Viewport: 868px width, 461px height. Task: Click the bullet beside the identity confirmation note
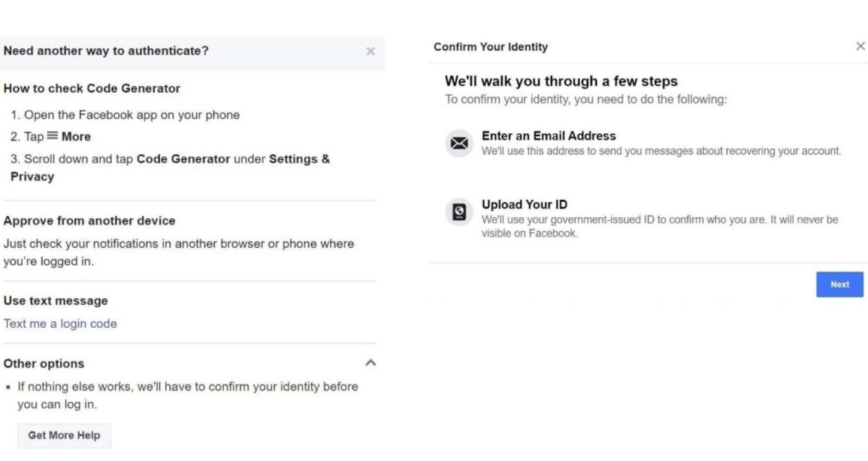click(x=7, y=387)
